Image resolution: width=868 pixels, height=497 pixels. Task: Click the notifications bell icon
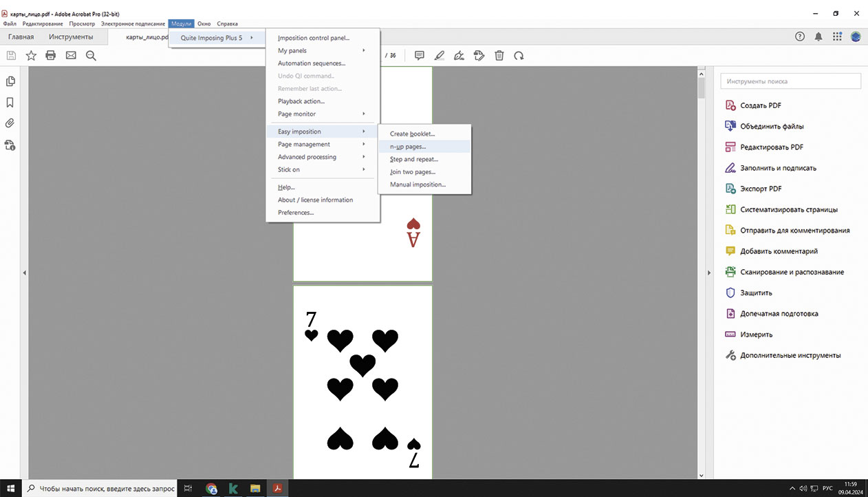coord(818,36)
